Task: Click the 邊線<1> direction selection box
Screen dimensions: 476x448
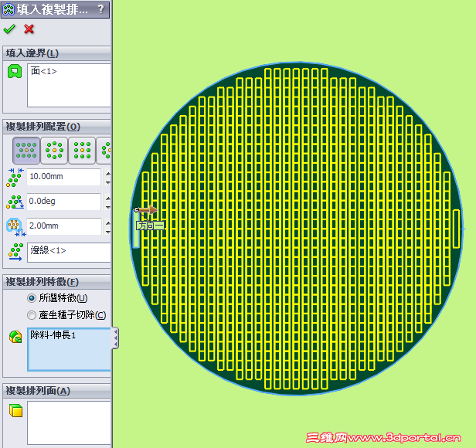Action: 69,252
